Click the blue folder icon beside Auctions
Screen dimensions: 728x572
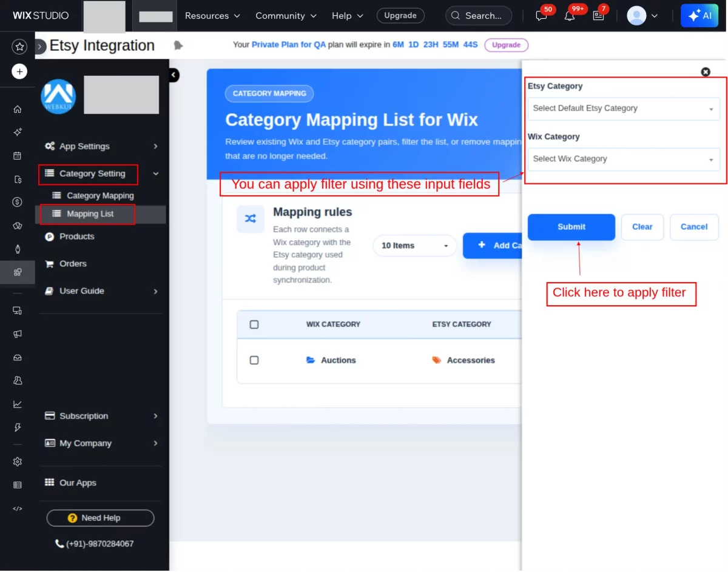(311, 360)
